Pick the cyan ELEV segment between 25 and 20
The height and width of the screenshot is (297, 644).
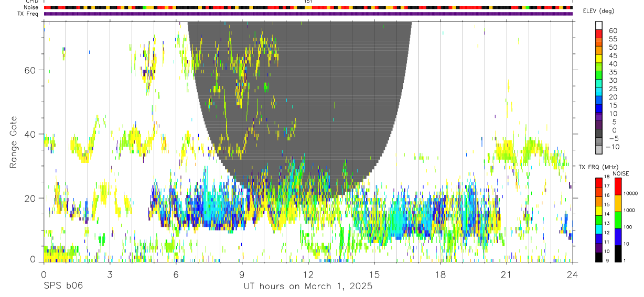(599, 92)
